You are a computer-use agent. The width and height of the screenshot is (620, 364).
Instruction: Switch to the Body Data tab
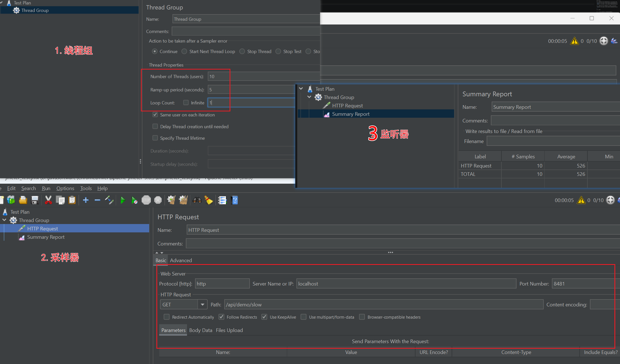[201, 330]
